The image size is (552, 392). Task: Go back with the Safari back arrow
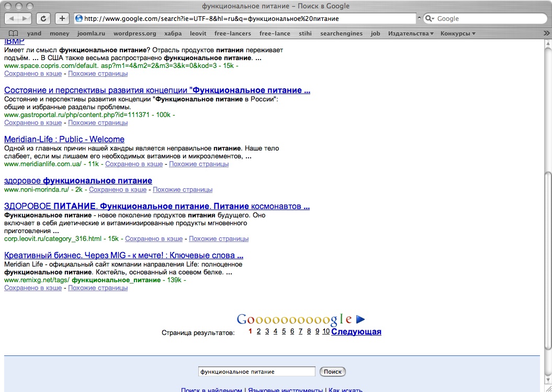[12, 19]
